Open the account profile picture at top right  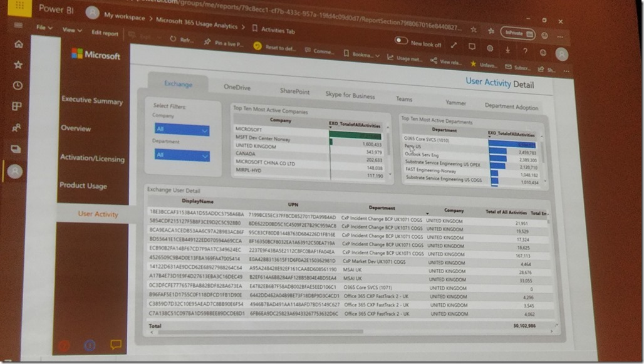click(x=561, y=54)
